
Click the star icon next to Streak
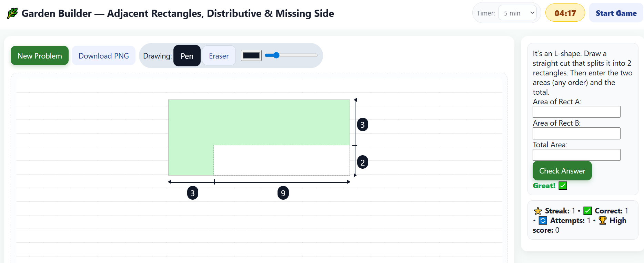coord(538,211)
